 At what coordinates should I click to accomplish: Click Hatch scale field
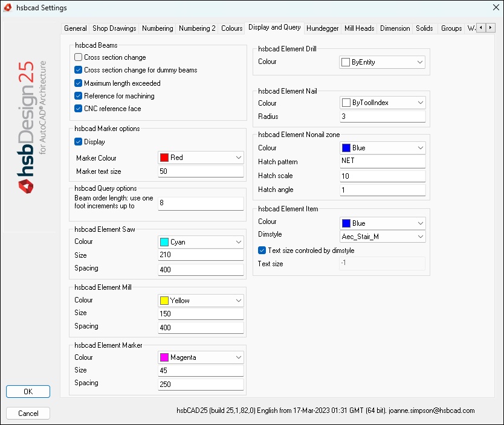tap(383, 176)
